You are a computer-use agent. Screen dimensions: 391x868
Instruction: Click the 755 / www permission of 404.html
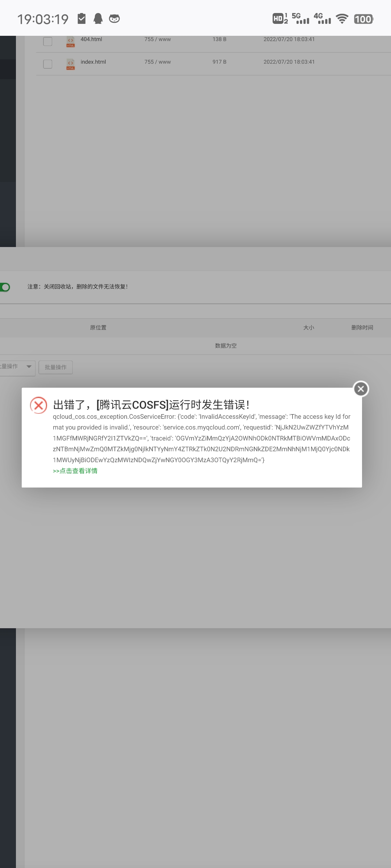pyautogui.click(x=157, y=39)
